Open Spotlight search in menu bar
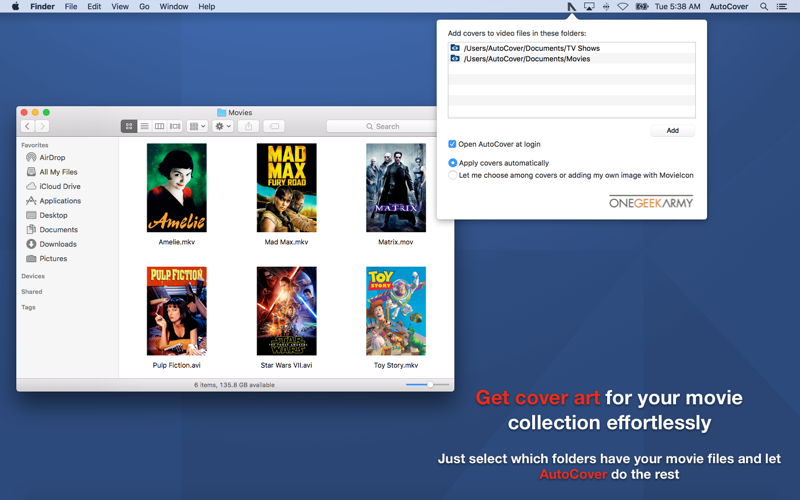Screen dimensions: 800x500 [764, 7]
